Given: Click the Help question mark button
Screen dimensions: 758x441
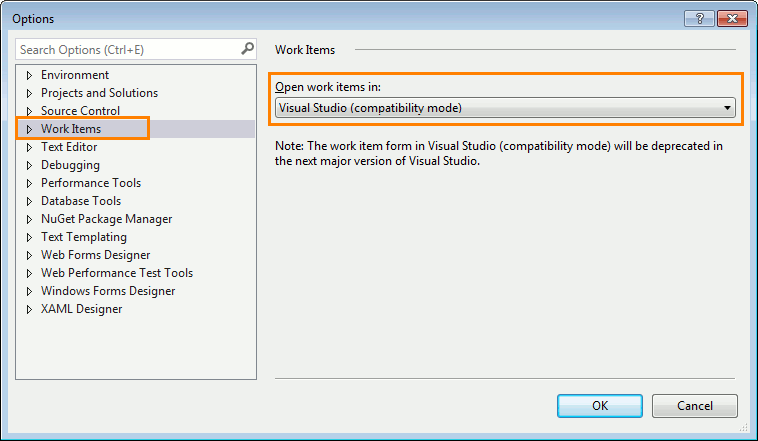Looking at the screenshot, I should tap(697, 18).
